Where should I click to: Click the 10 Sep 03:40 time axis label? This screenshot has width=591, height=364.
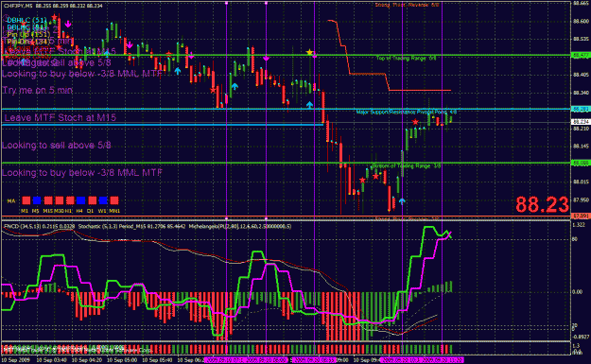click(51, 360)
